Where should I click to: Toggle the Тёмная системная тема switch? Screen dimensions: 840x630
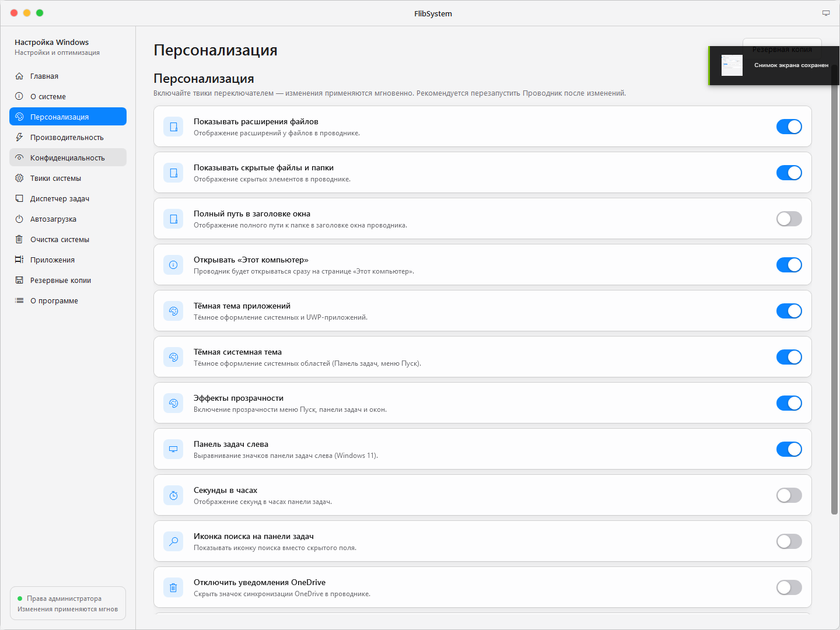(x=789, y=357)
